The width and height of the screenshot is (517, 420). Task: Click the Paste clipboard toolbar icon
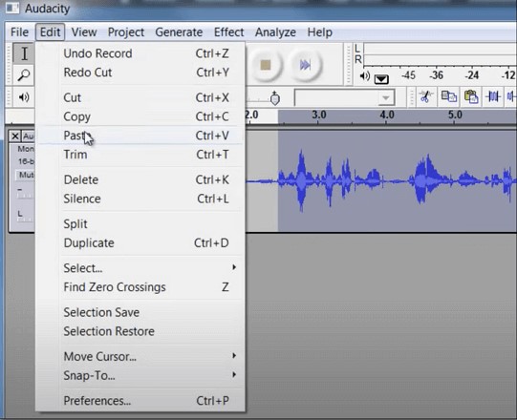[x=471, y=97]
